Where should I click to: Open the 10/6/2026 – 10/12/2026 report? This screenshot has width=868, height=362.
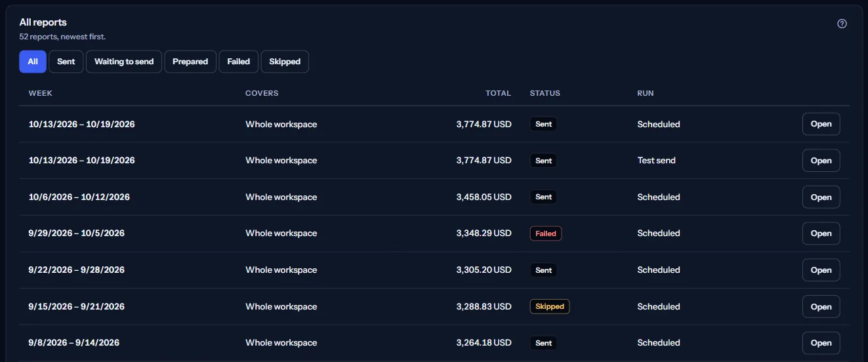(821, 197)
